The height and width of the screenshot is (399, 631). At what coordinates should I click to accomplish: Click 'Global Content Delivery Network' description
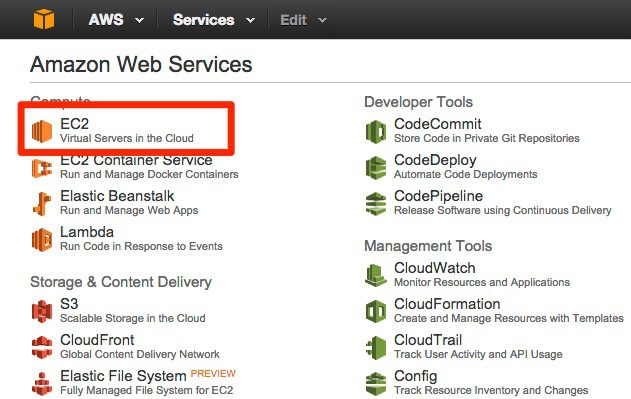click(x=140, y=354)
